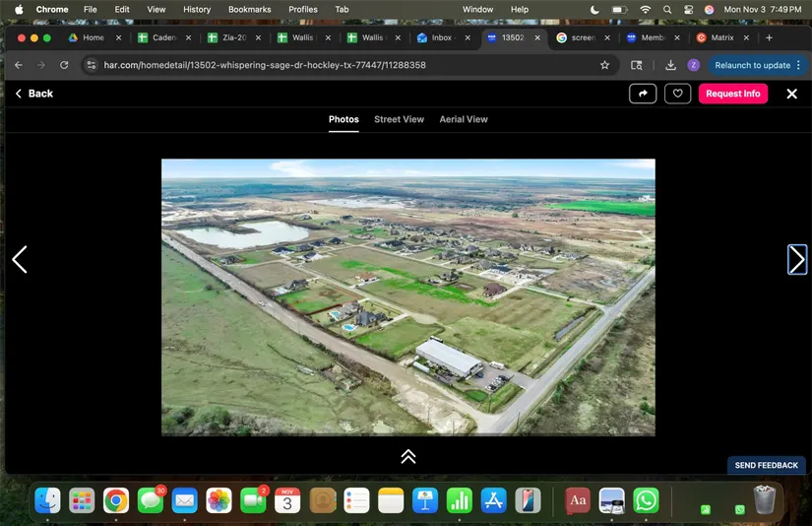Reload the page in Chrome
Screen dimensions: 812x526
click(65, 65)
